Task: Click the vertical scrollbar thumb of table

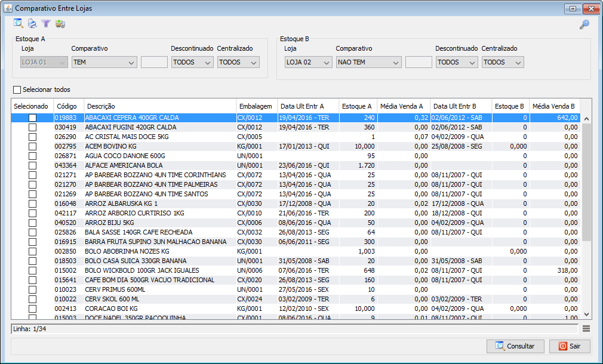Action: pyautogui.click(x=586, y=182)
